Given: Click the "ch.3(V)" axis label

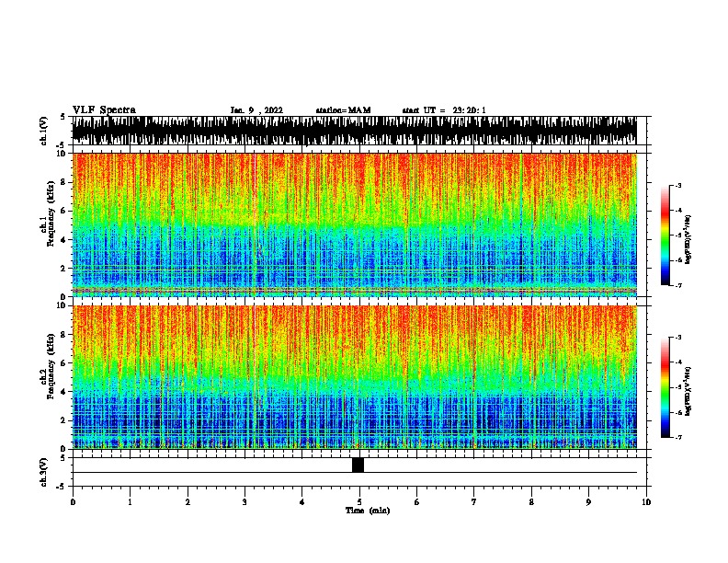Looking at the screenshot, I should click(43, 472).
